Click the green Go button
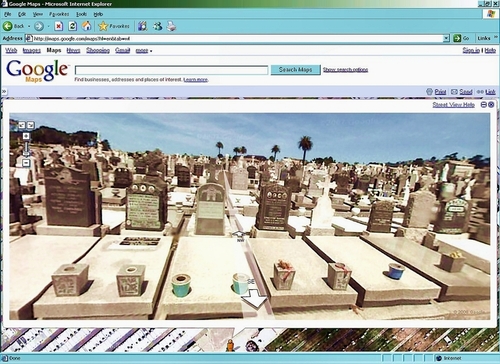Screen dimensions: 500x364 [462, 38]
